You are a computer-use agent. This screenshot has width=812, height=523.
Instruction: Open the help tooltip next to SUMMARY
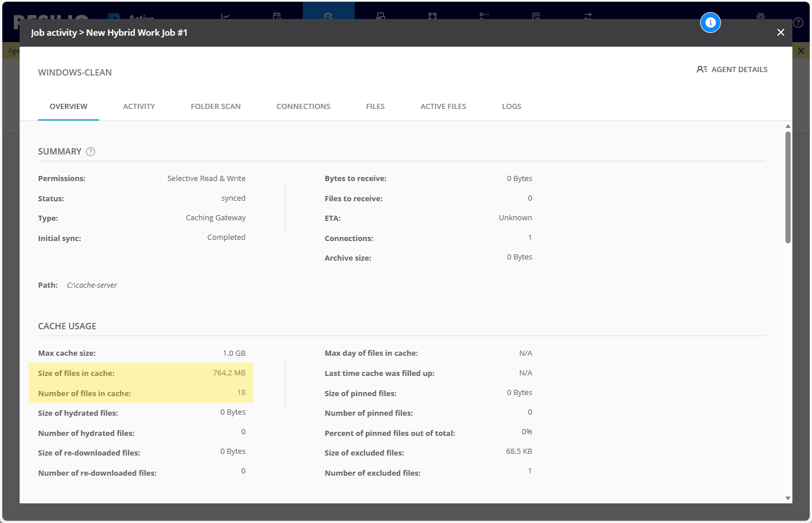(x=91, y=152)
